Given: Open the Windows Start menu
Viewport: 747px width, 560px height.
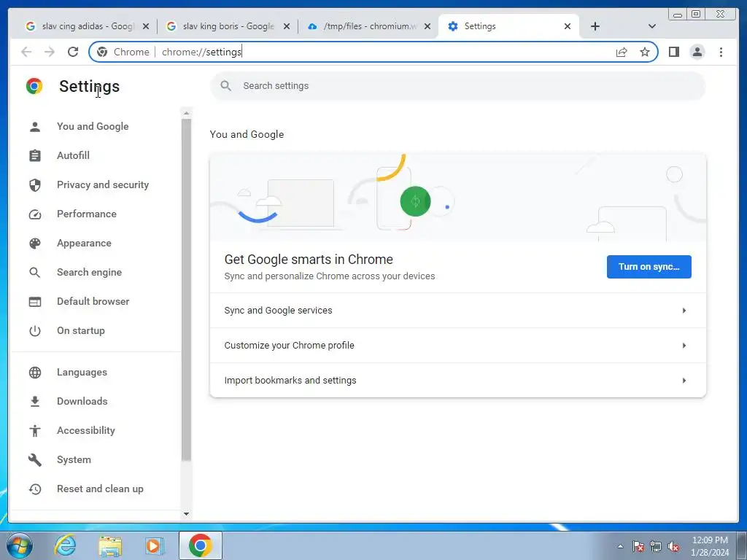Looking at the screenshot, I should [x=19, y=545].
